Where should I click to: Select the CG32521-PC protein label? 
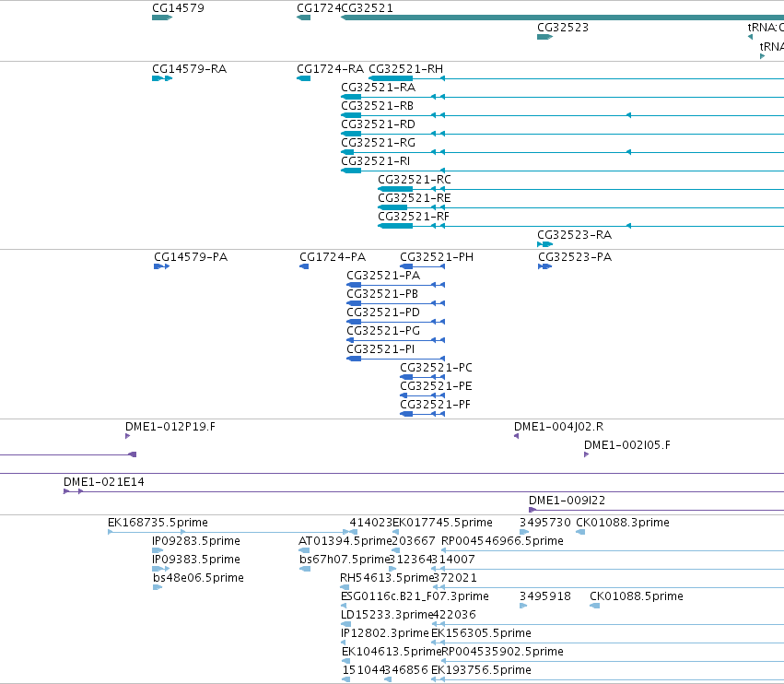(436, 368)
